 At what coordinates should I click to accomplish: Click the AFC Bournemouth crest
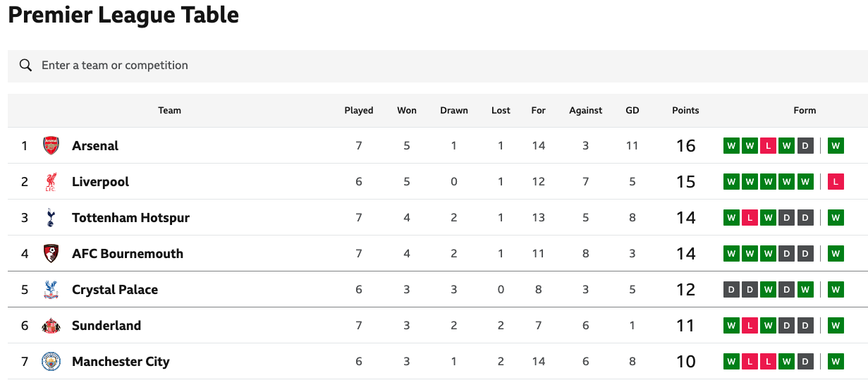click(51, 254)
